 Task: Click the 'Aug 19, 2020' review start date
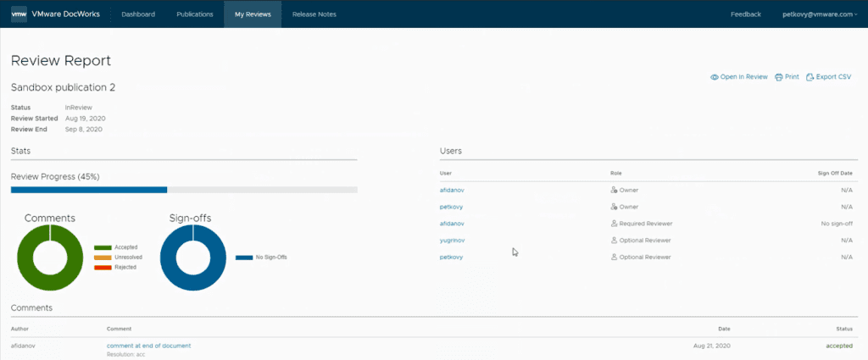[86, 119]
